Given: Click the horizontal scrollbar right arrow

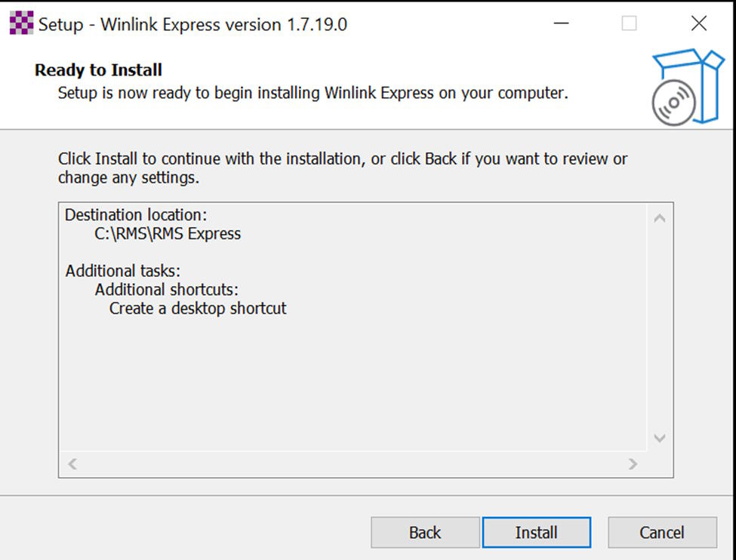Looking at the screenshot, I should click(x=633, y=464).
